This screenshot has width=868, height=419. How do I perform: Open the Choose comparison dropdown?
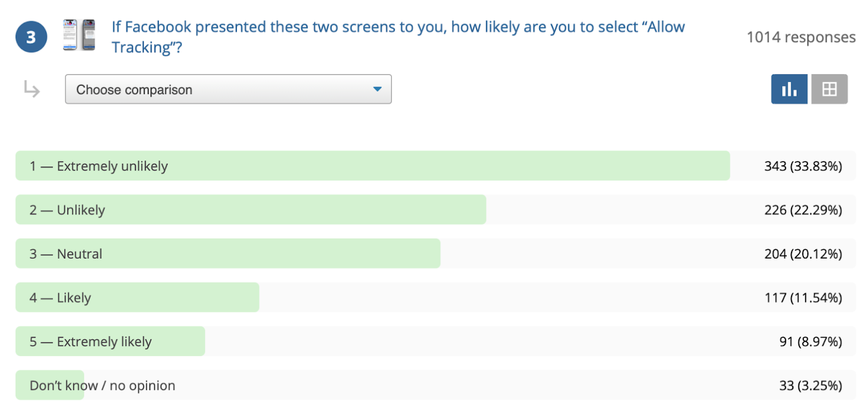point(228,89)
